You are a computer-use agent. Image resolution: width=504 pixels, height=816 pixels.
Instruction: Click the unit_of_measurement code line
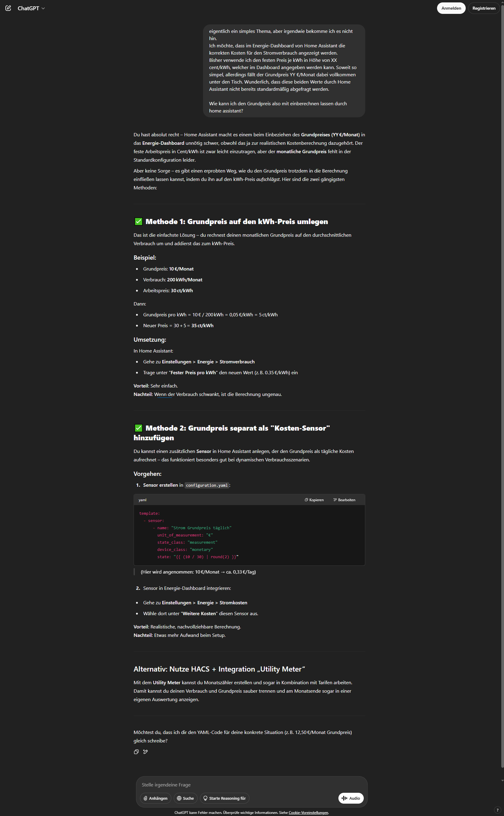point(185,535)
